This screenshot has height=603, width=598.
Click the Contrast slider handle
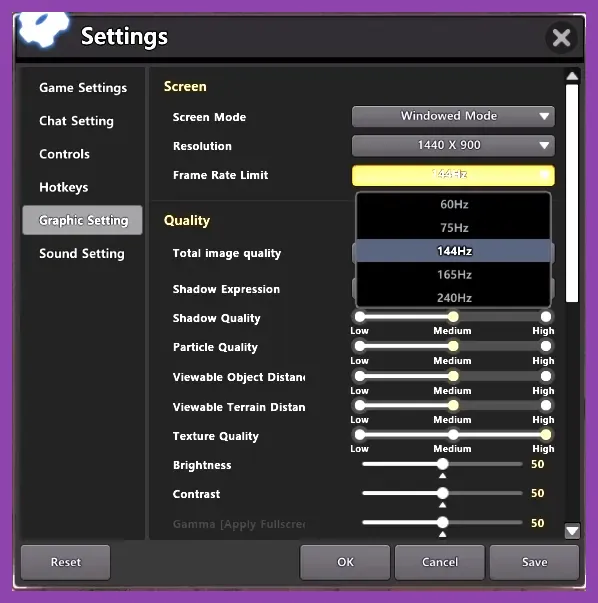point(443,493)
